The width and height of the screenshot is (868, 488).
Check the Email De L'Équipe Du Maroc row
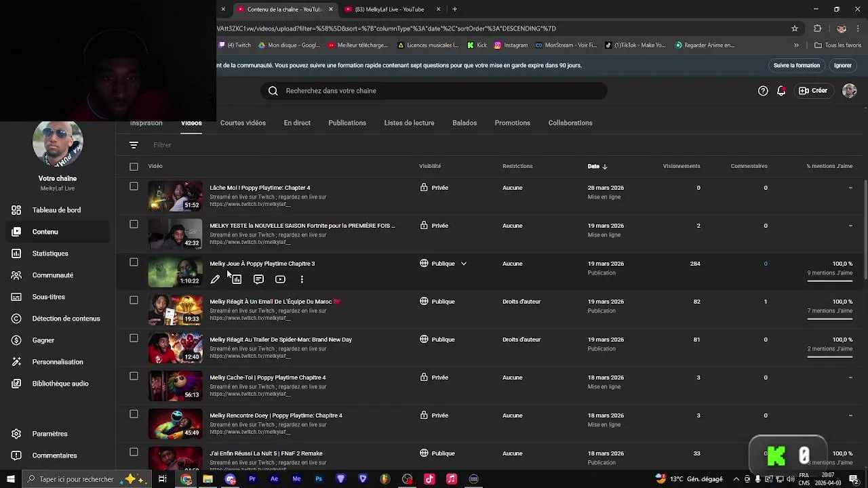click(134, 300)
